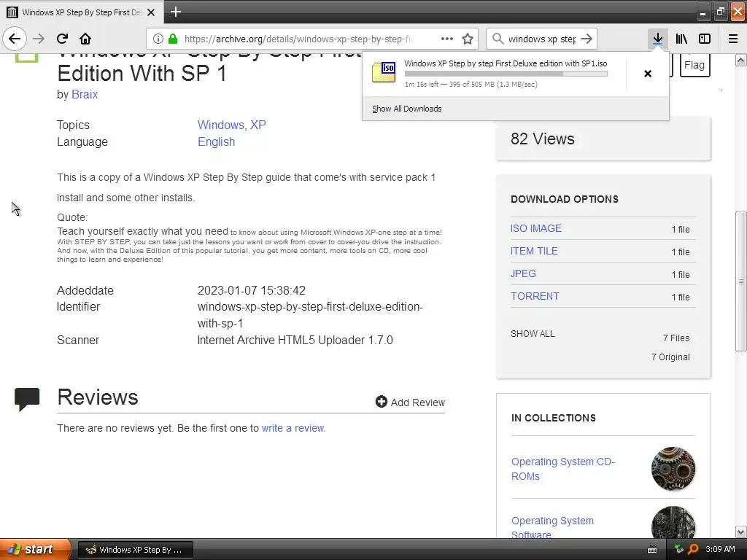This screenshot has height=560, width=747.
Task: Cancel the ISO download with the X
Action: coord(648,74)
